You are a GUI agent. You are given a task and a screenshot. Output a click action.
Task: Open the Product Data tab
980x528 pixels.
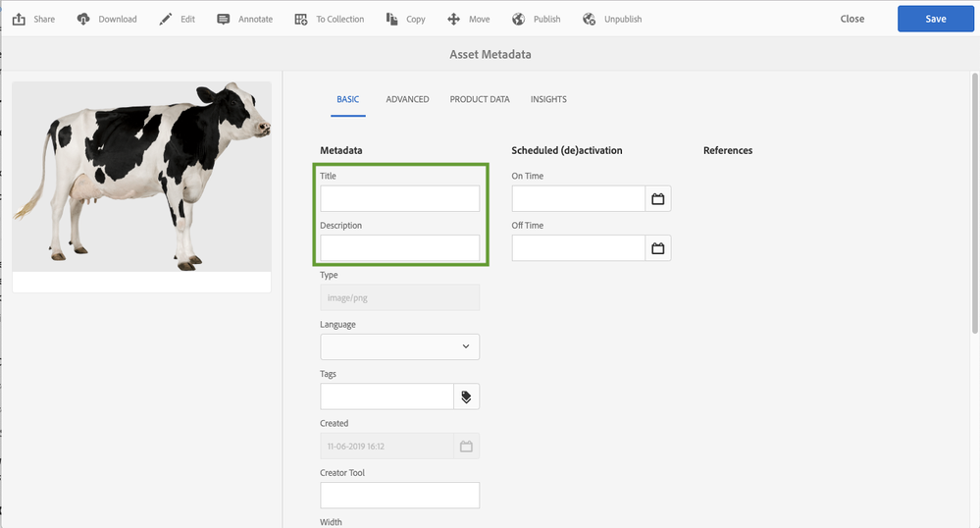pos(480,99)
